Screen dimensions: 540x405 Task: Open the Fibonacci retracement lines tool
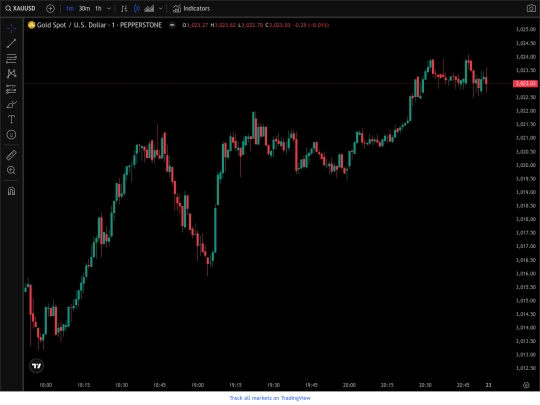[x=11, y=59]
